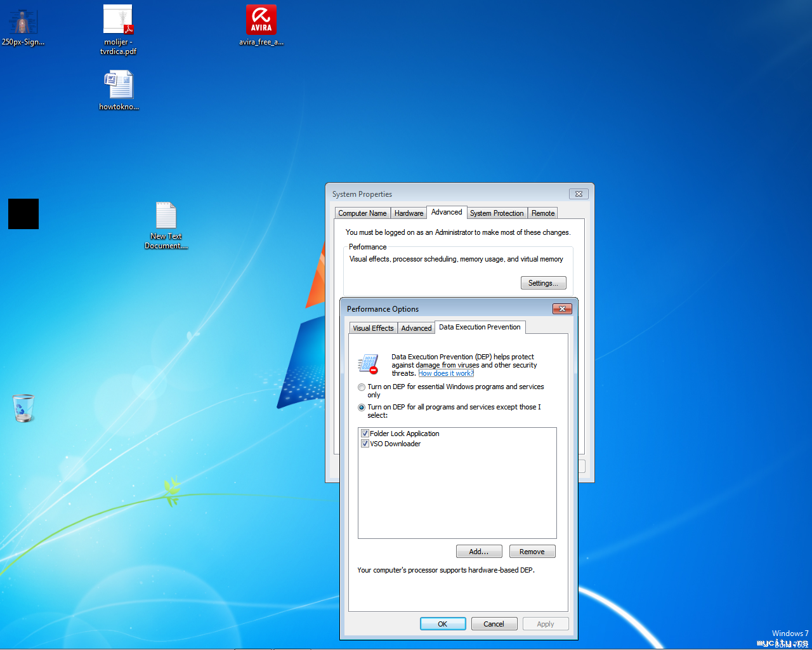Click the DEP shield icon in Performance Options
This screenshot has height=650, width=812.
pyautogui.click(x=368, y=364)
